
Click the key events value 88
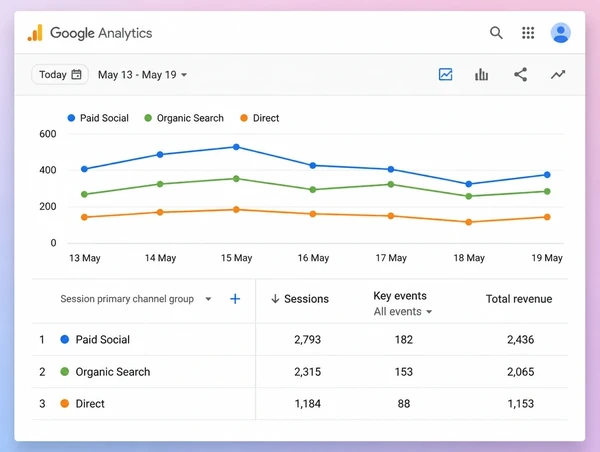pos(404,404)
